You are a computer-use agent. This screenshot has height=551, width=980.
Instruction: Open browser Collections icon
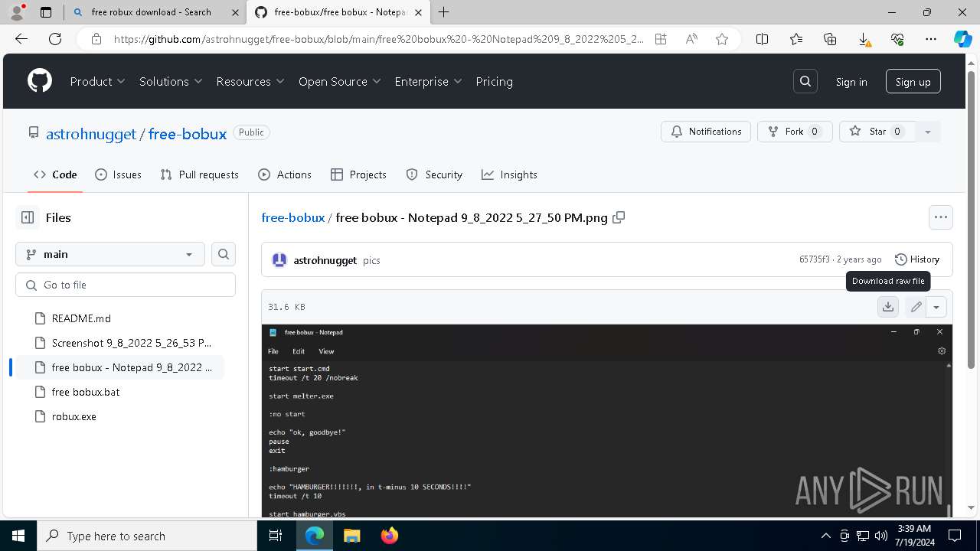[830, 39]
